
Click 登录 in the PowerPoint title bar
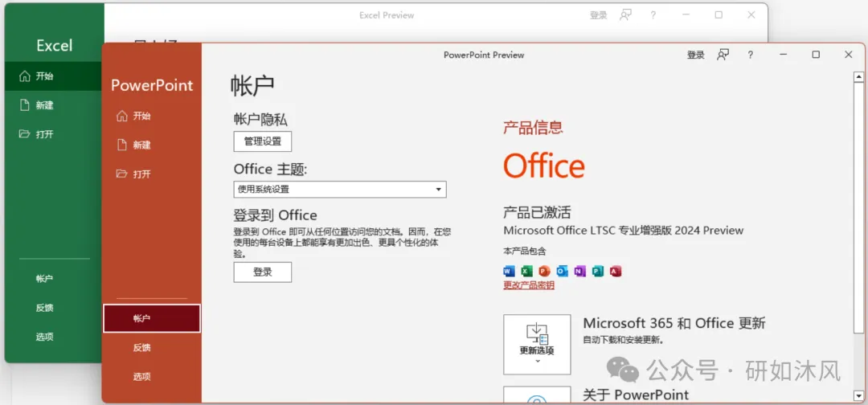[x=696, y=55]
